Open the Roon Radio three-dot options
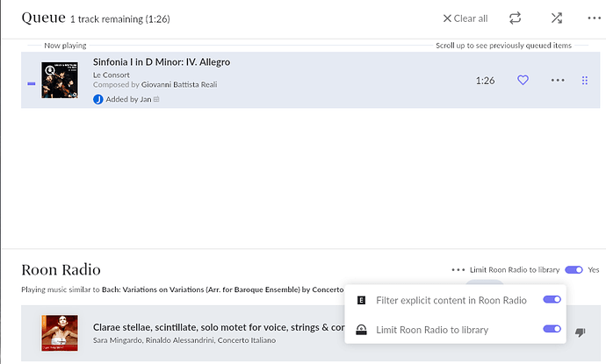Image resolution: width=606 pixels, height=364 pixels. pyautogui.click(x=458, y=270)
